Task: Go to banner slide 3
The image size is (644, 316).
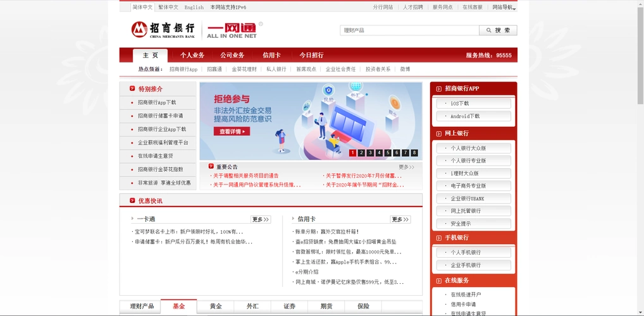Action: pos(370,153)
